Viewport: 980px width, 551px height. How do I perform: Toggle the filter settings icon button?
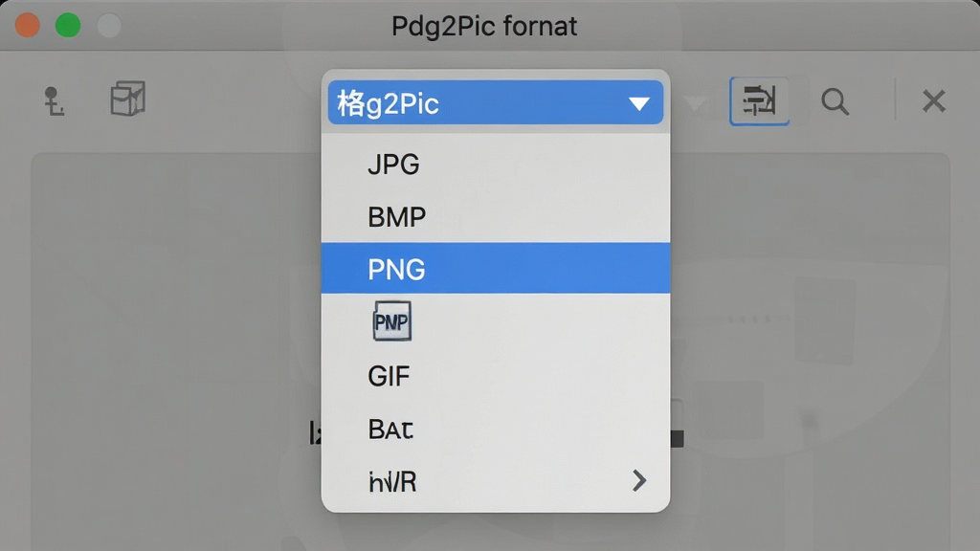pyautogui.click(x=759, y=101)
